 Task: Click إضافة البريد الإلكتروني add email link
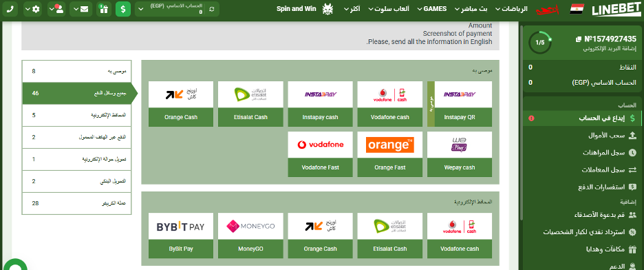point(610,49)
